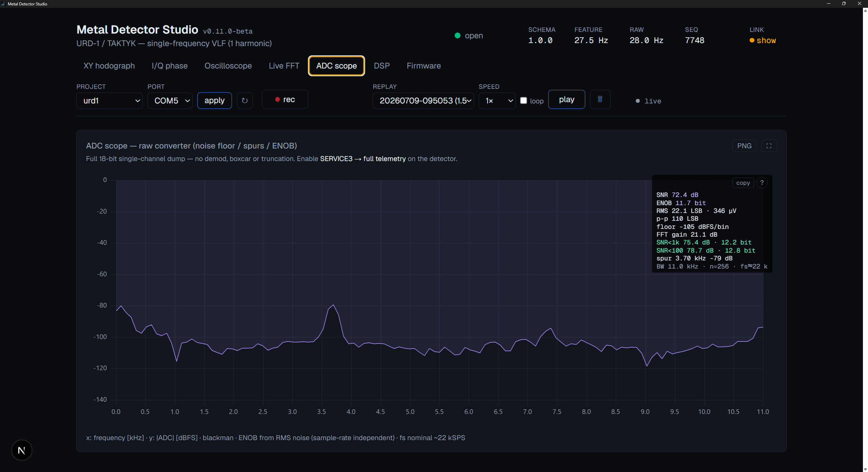Screen dimensions: 868x472
Task: Click the apply button
Action: point(215,100)
